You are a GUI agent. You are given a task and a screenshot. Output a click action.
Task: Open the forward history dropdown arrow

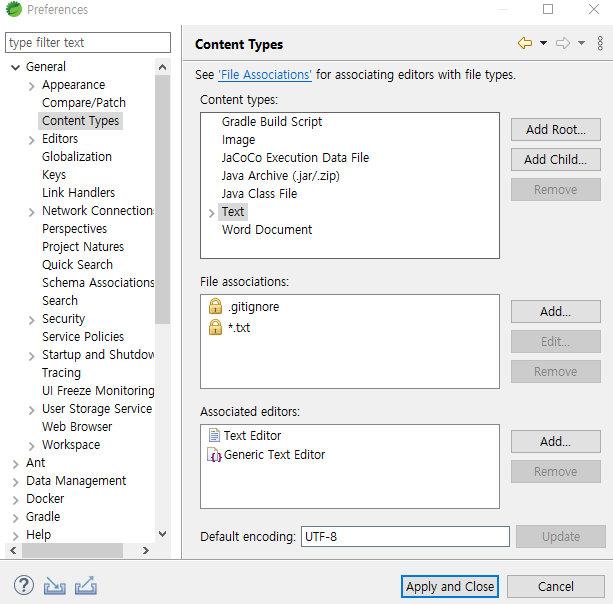tap(582, 43)
